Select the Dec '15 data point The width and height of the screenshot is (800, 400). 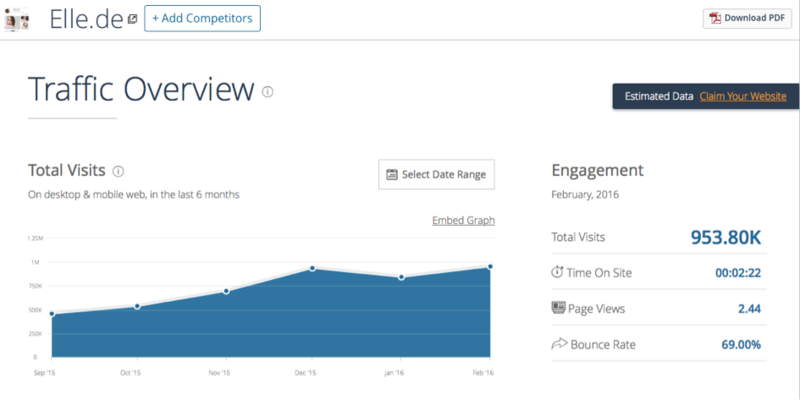pos(312,268)
